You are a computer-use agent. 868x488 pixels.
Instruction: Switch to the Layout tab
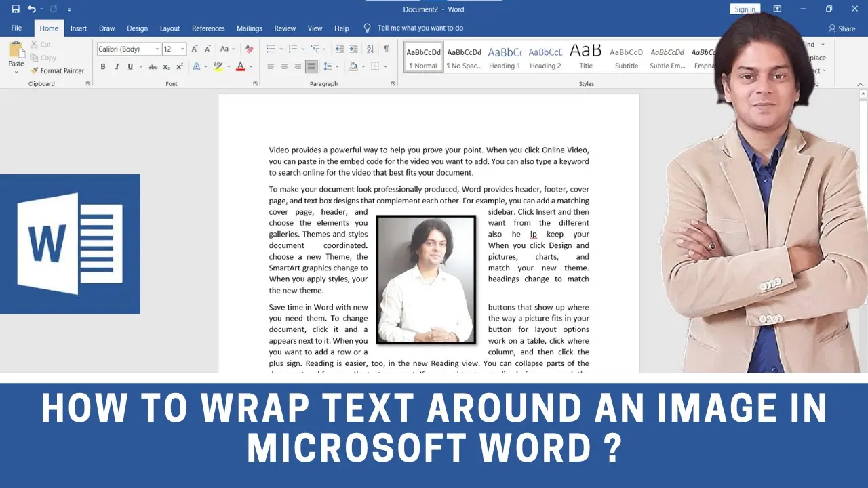(x=170, y=28)
